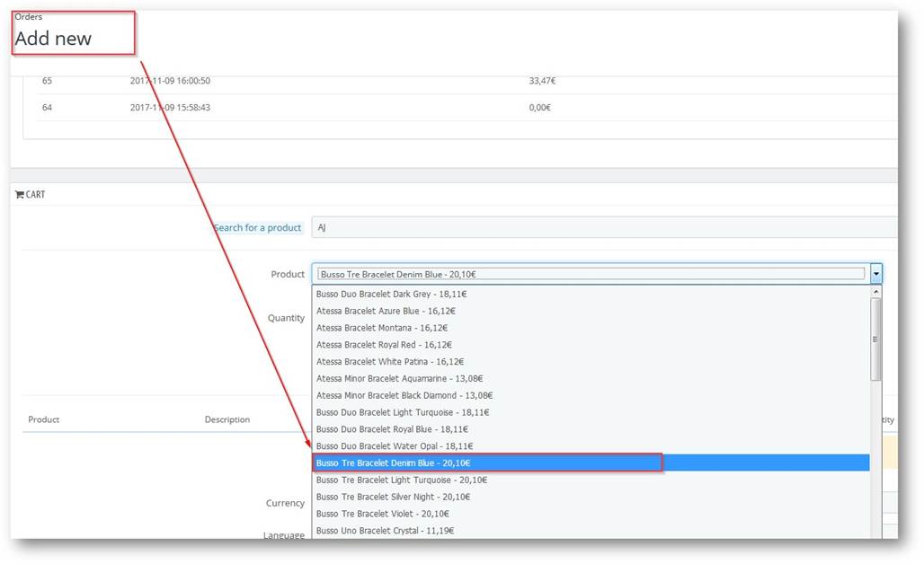Click the Quantity label
Viewport: 924px width, 564px height.
(x=286, y=318)
